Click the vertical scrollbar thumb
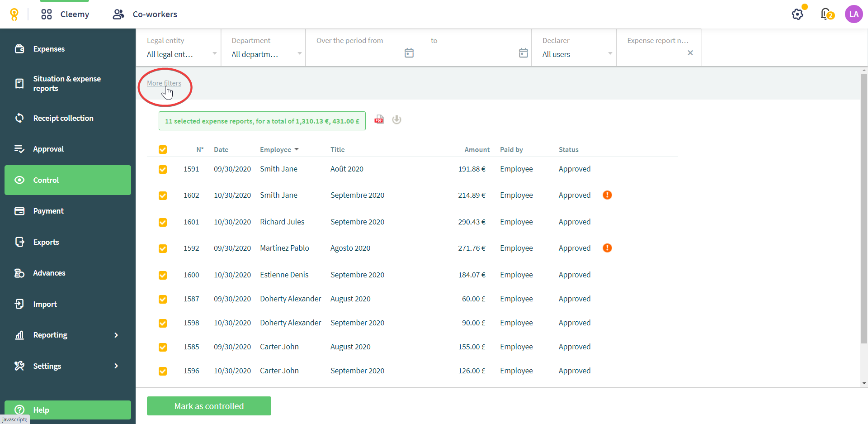 click(864, 208)
